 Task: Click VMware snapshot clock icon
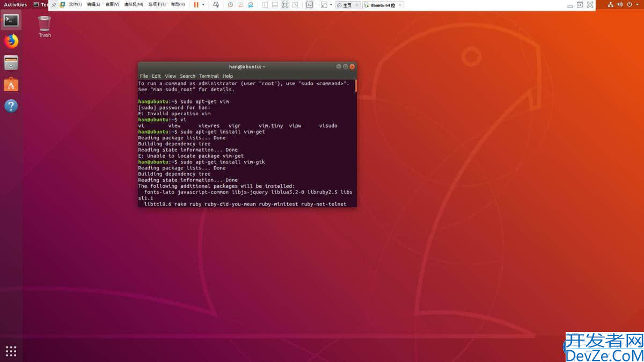(x=230, y=5)
